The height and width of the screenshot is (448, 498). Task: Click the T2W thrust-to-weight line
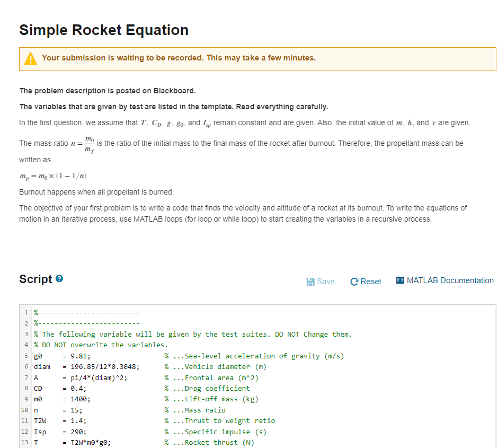(106, 420)
